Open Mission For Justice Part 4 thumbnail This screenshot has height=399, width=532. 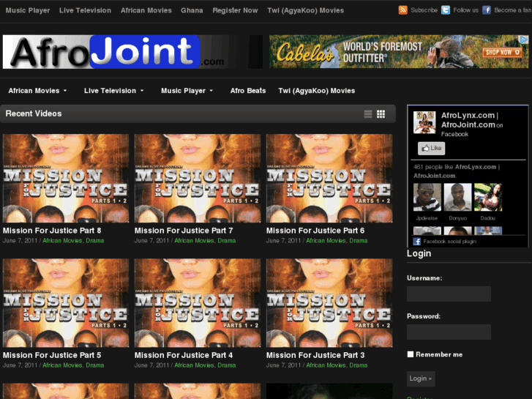pos(198,303)
